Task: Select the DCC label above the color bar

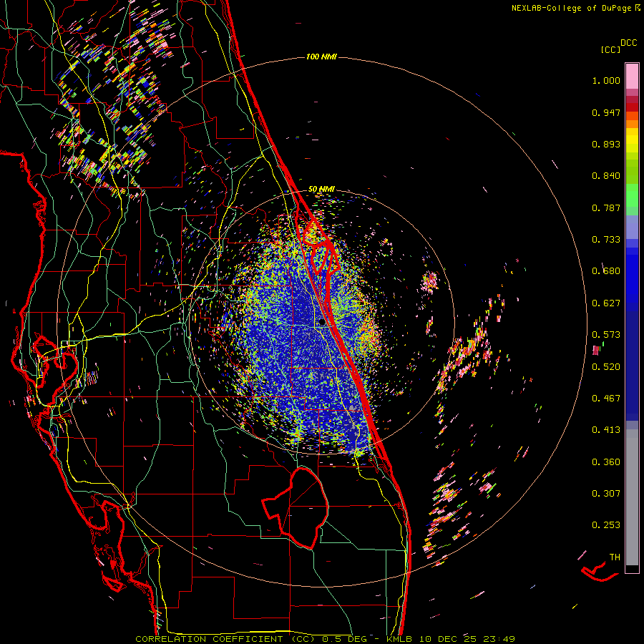Action: coord(628,43)
